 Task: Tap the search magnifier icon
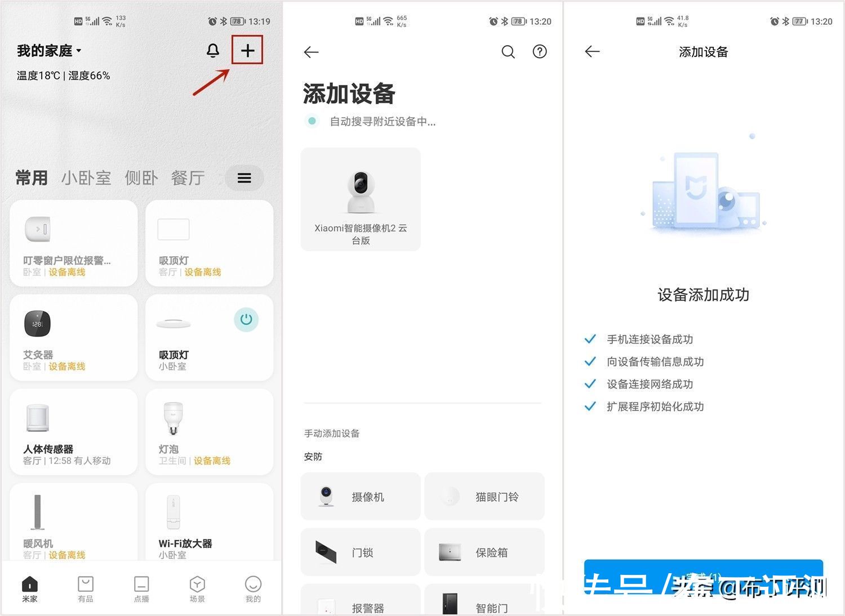click(508, 52)
